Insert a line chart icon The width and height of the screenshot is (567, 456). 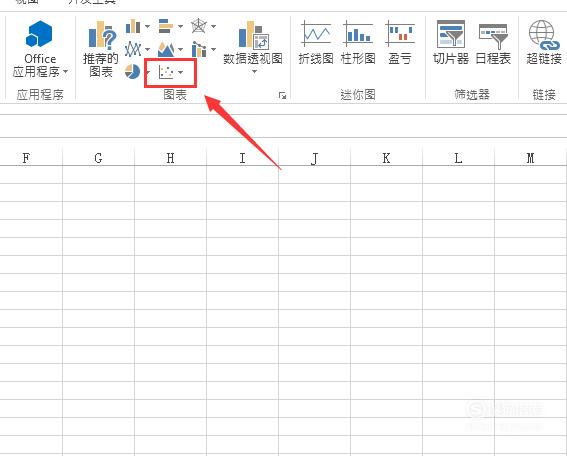click(133, 49)
